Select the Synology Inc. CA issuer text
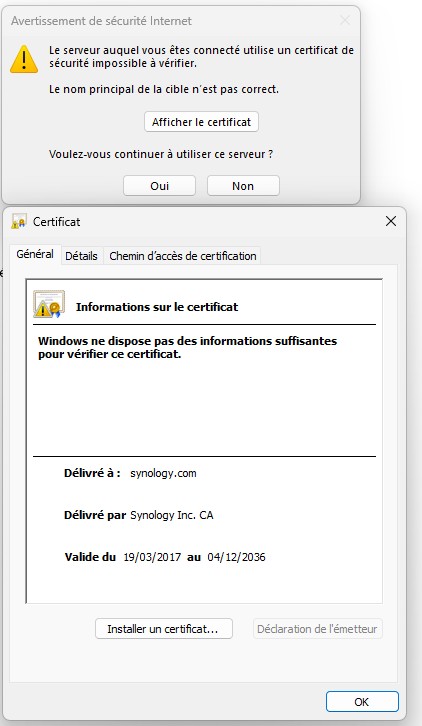The height and width of the screenshot is (726, 422). click(x=172, y=515)
